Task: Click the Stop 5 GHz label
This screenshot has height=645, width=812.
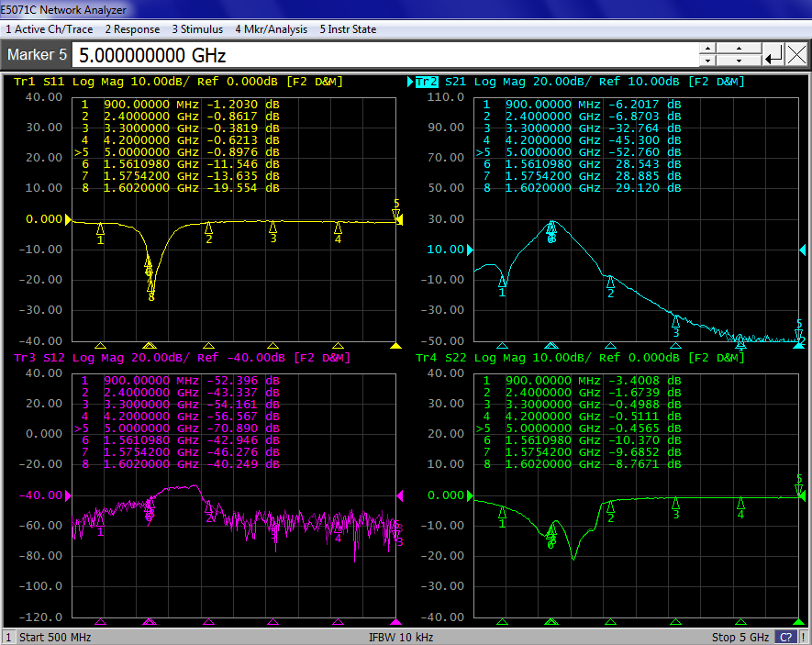Action: [x=740, y=637]
